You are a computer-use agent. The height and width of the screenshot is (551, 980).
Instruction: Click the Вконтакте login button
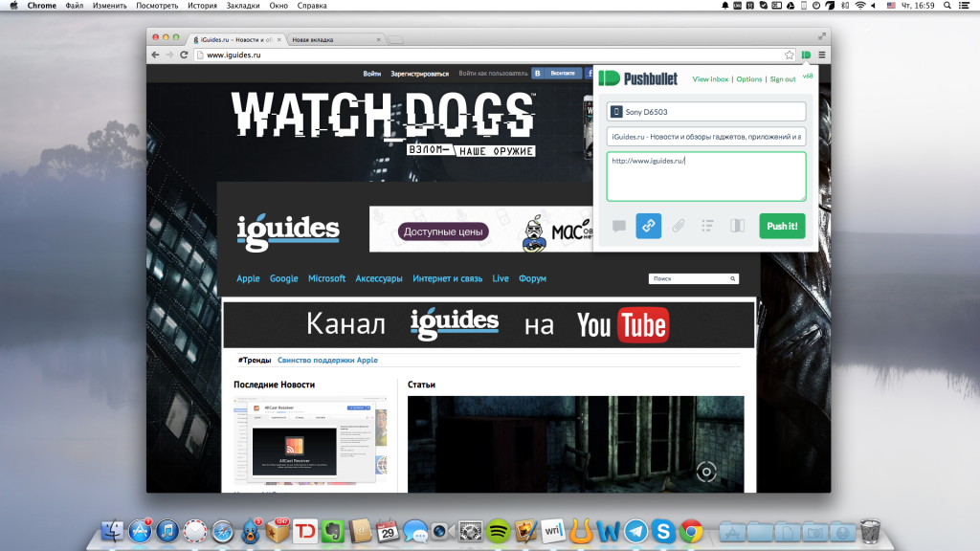[557, 73]
